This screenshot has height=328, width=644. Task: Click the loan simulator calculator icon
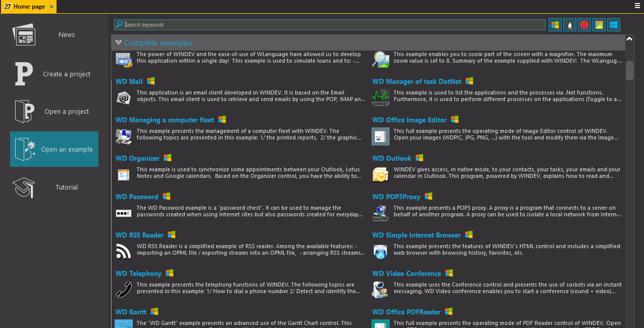(x=124, y=59)
